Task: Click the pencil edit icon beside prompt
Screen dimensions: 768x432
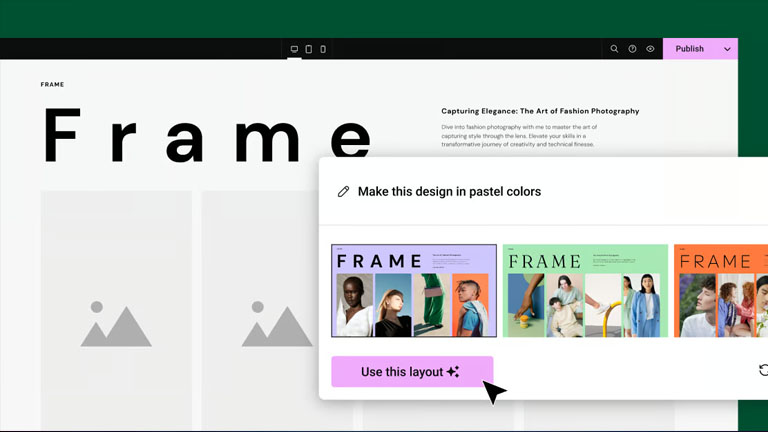Action: click(x=343, y=192)
